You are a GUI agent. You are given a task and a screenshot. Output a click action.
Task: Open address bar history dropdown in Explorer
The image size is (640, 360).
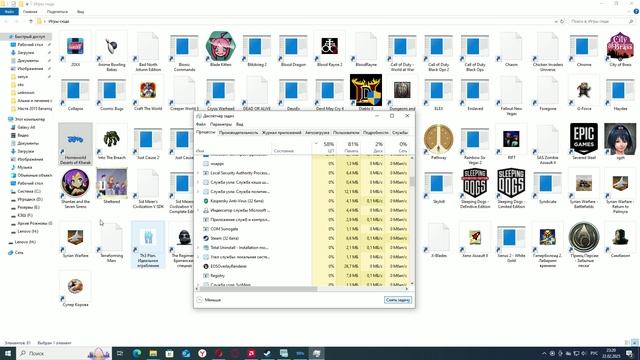(556, 21)
